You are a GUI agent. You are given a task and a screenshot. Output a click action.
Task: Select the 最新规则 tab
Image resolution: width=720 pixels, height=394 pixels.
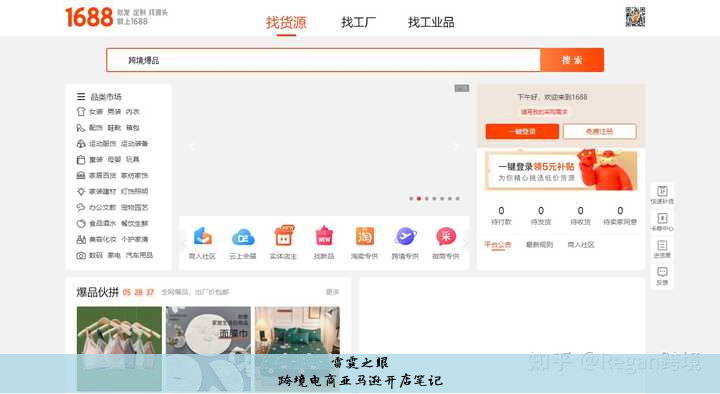(x=540, y=245)
